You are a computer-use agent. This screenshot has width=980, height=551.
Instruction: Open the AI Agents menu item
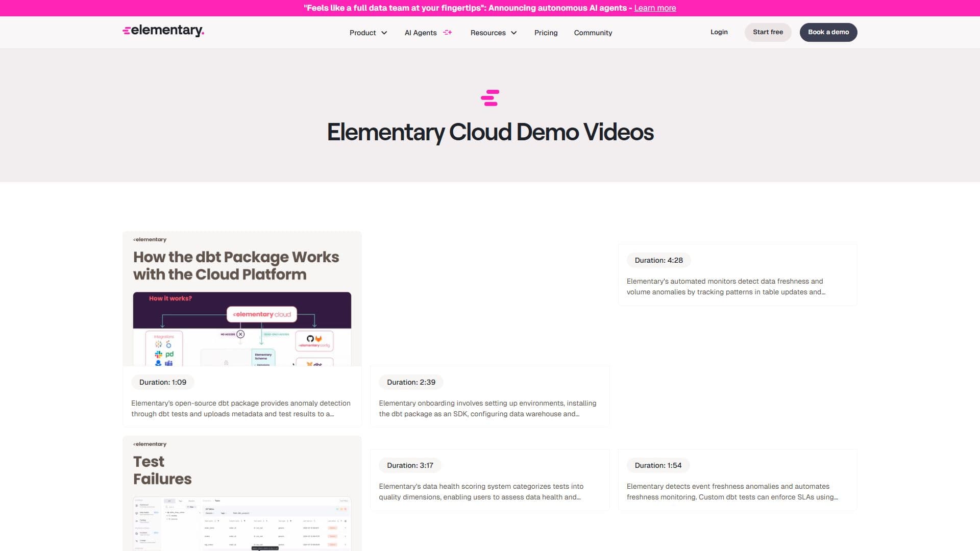[x=421, y=33]
